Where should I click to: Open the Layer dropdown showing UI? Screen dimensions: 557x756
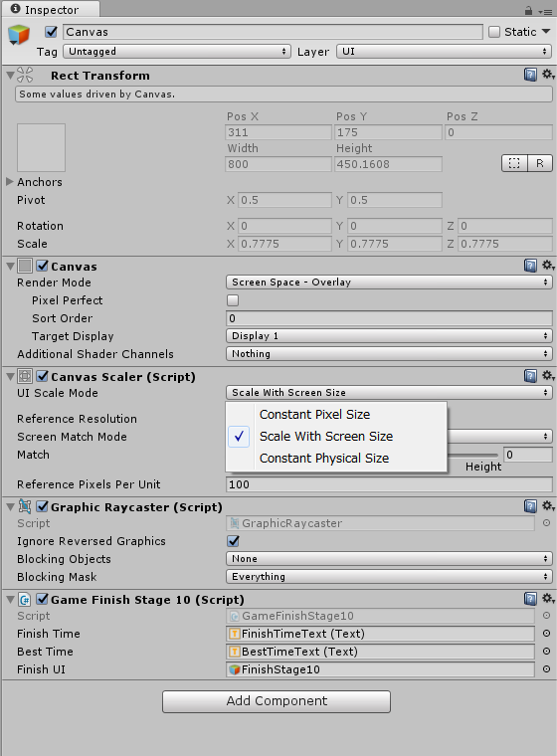(x=445, y=51)
